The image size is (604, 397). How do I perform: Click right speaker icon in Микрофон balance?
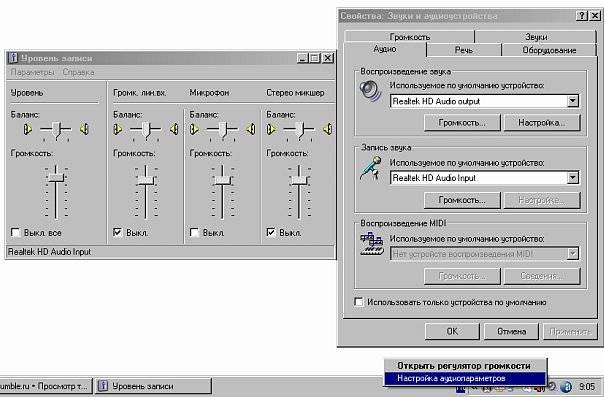point(251,129)
